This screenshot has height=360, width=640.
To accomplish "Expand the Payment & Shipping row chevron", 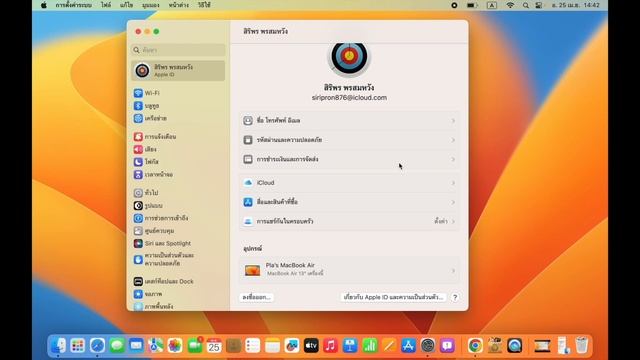I will click(453, 159).
